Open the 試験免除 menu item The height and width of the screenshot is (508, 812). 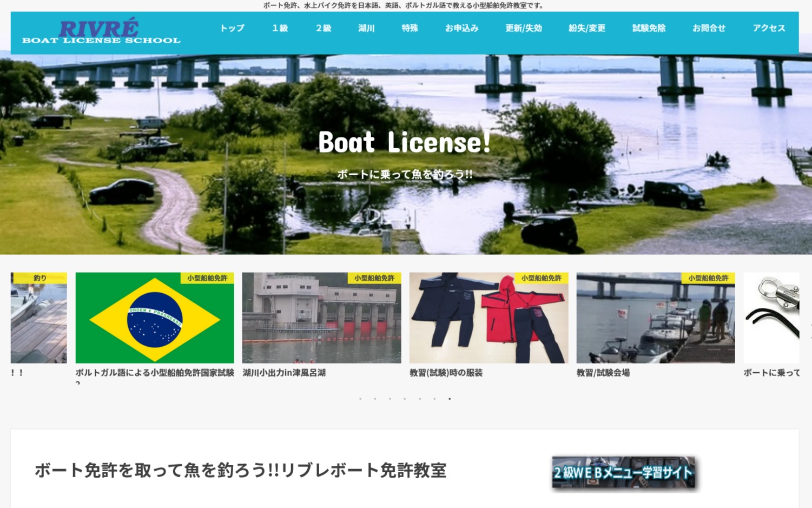pyautogui.click(x=649, y=28)
